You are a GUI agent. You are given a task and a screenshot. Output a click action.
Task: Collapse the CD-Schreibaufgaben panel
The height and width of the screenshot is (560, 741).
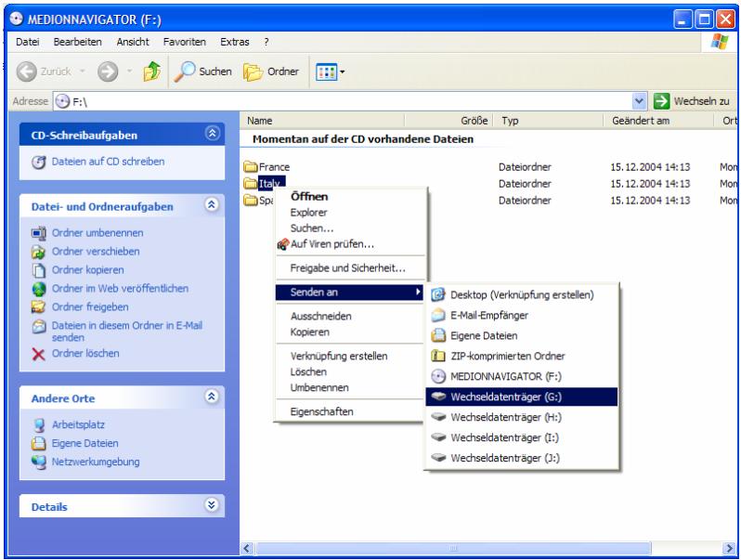click(213, 133)
